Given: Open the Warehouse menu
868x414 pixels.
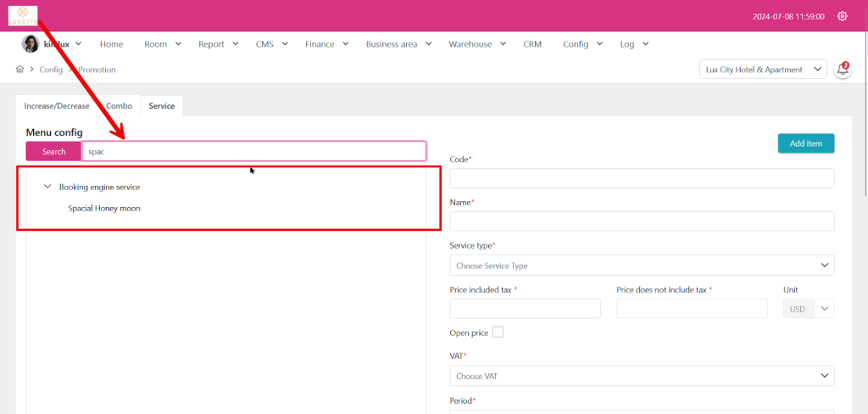Looking at the screenshot, I should pos(476,44).
